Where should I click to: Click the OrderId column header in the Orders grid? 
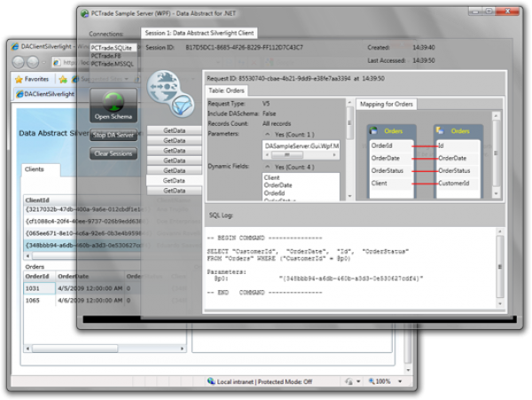coord(37,276)
